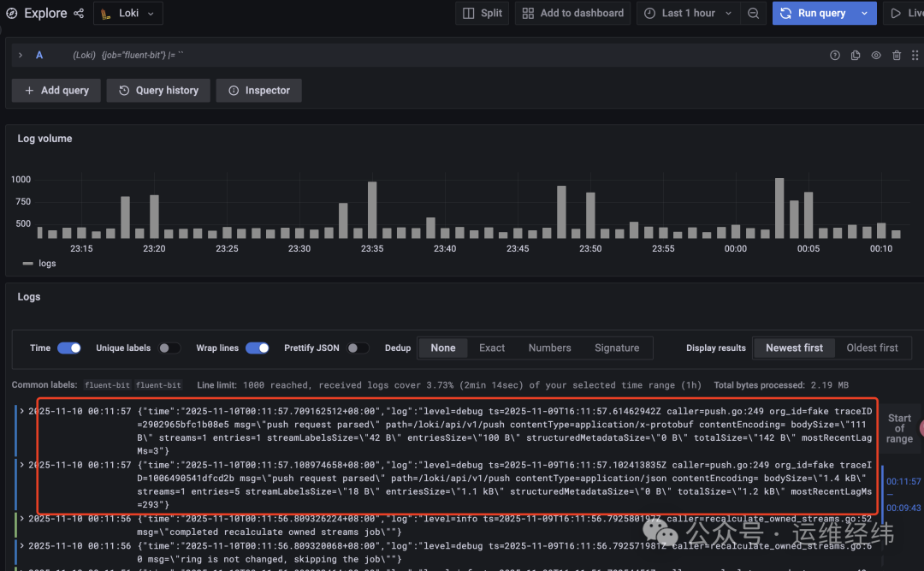Click the share shortcut icon next to Explore

pos(78,13)
